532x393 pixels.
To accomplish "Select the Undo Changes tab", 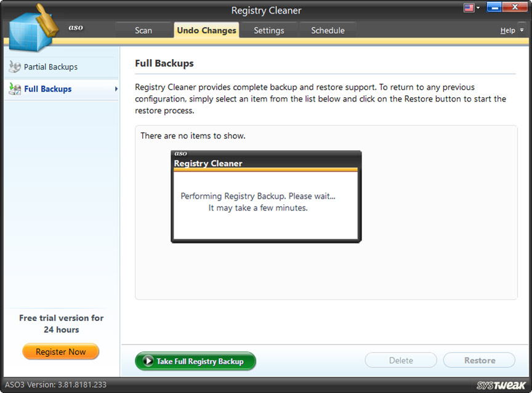I will (206, 30).
